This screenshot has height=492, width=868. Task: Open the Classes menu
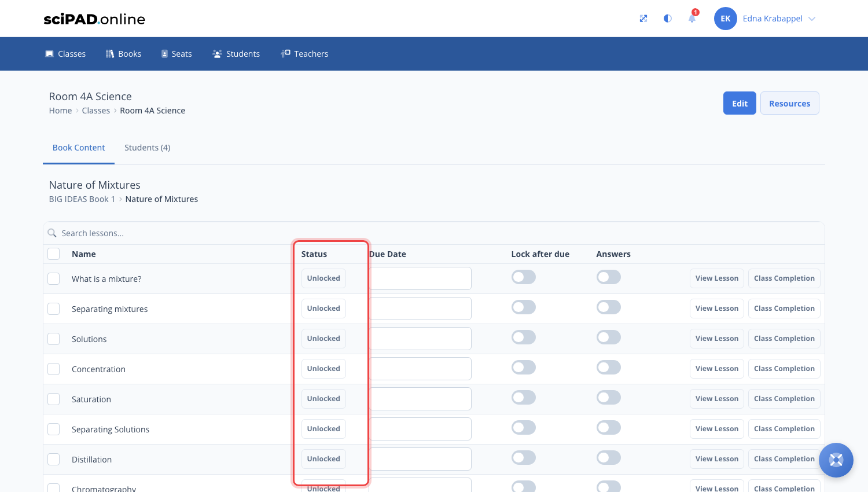click(65, 54)
